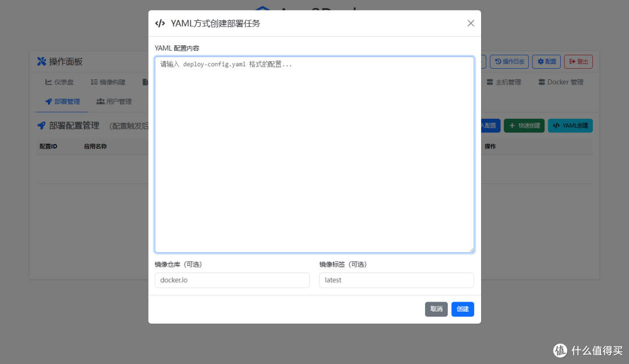Viewport: 629px width, 364px height.
Task: Click the partially hidden 配置 blue button
Action: click(x=490, y=126)
